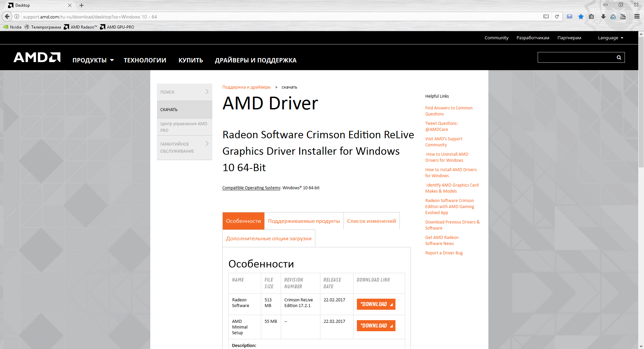Open the Разработчикам link
Viewport: 644px width, 349px height.
(533, 38)
